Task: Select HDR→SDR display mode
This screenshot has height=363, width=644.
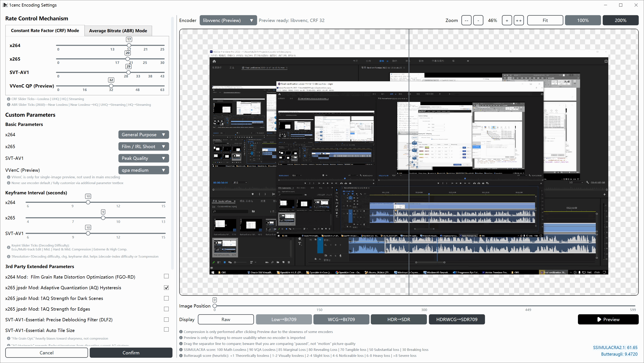Action: coord(399,319)
